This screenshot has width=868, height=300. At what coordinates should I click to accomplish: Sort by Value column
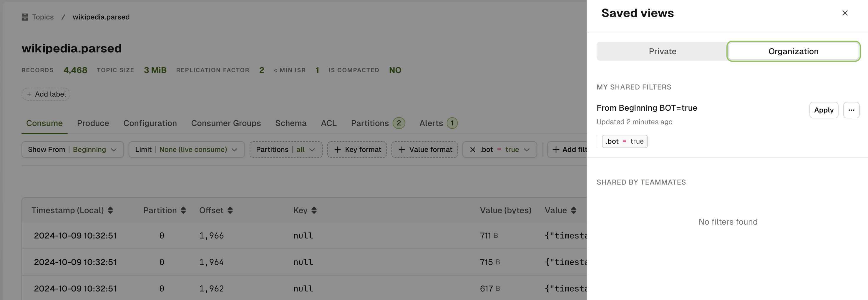(573, 210)
